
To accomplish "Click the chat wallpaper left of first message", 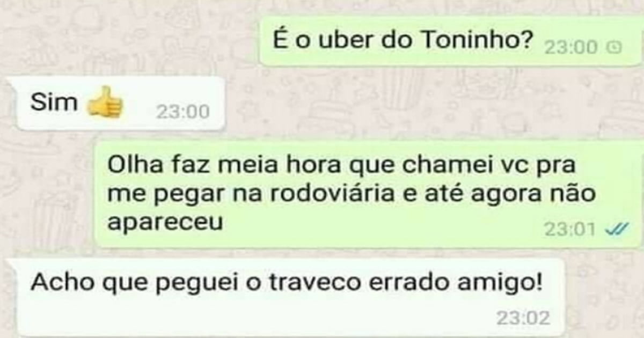I will point(129,40).
